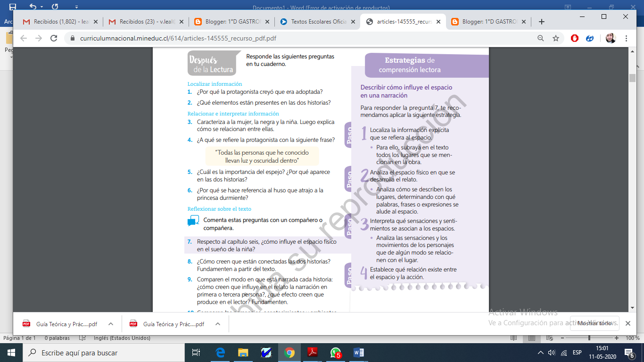644x362 pixels.
Task: Click Word's Undo arrow icon
Action: 32,7
